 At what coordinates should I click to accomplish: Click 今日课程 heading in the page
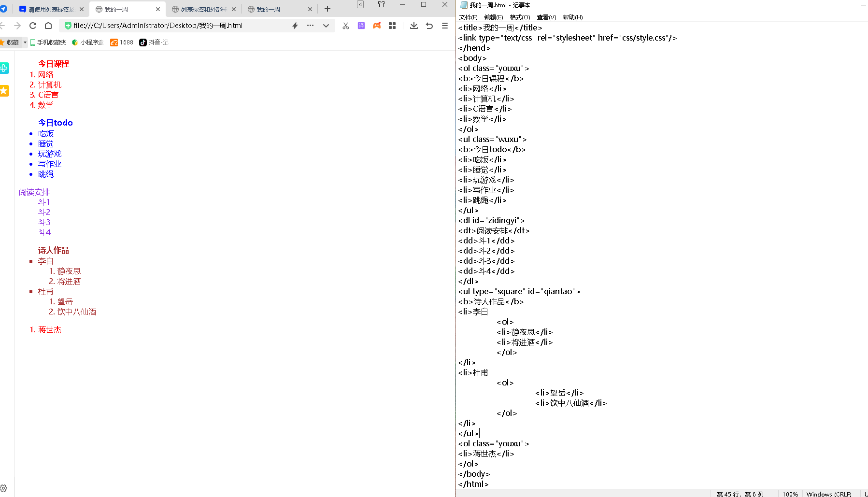[x=54, y=64]
